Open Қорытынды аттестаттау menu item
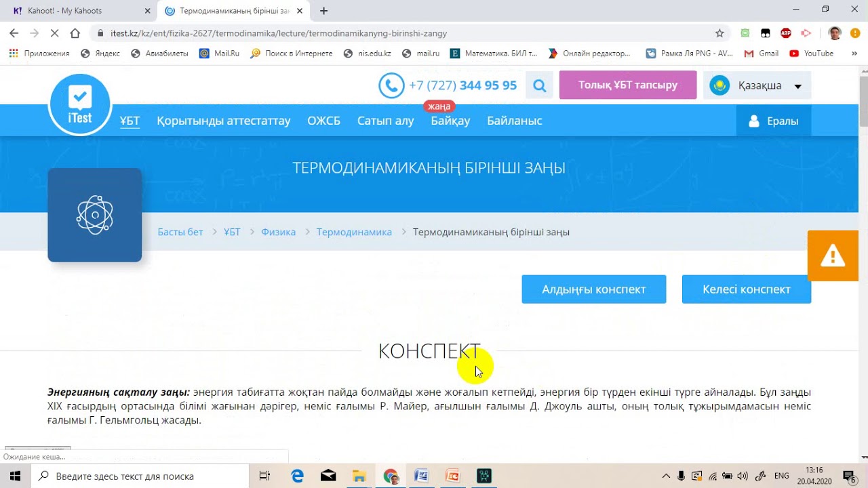The image size is (868, 488). (224, 121)
